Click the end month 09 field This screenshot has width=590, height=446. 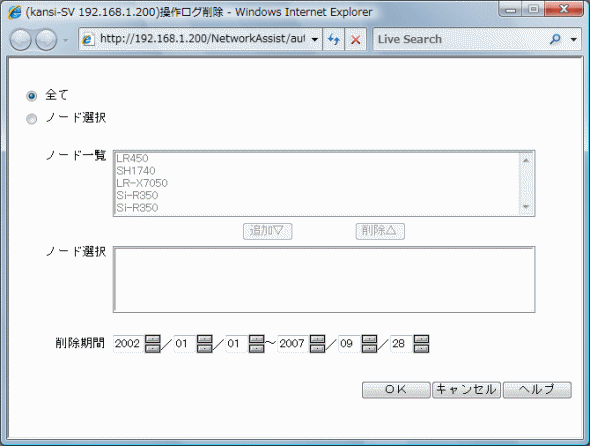[349, 344]
